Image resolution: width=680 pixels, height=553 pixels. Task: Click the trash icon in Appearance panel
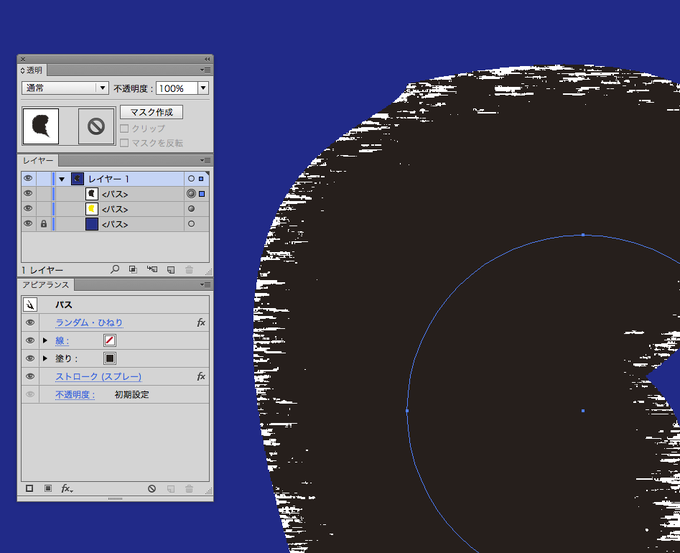(189, 488)
